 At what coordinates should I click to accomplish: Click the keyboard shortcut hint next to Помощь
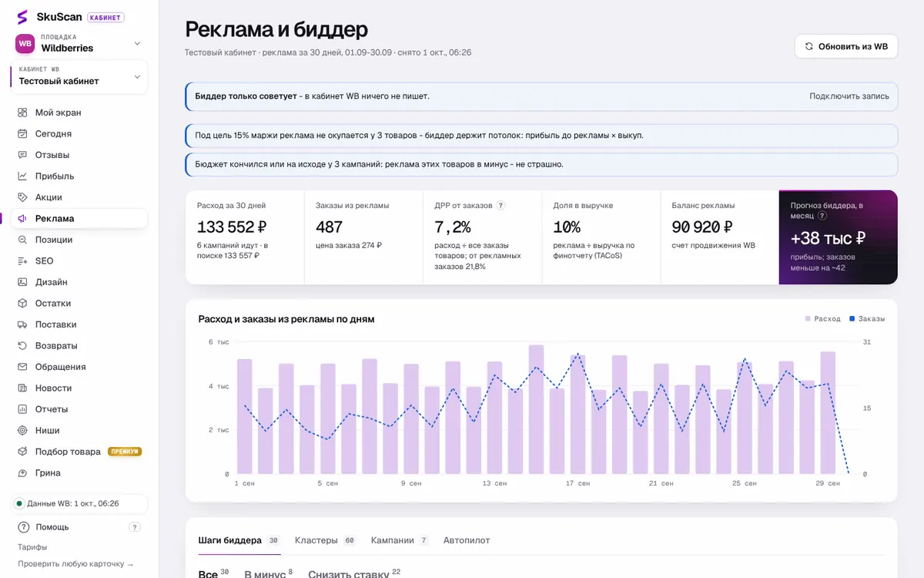tap(135, 527)
